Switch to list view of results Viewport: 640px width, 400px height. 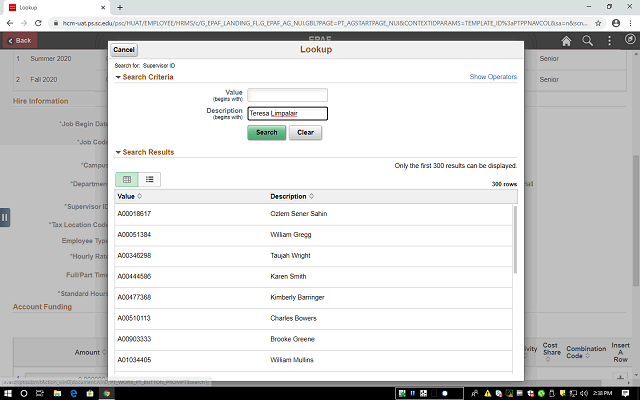click(149, 179)
